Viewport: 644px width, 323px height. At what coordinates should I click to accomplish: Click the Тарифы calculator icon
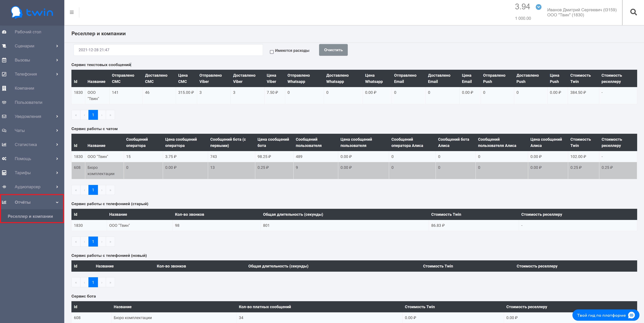pyautogui.click(x=4, y=173)
